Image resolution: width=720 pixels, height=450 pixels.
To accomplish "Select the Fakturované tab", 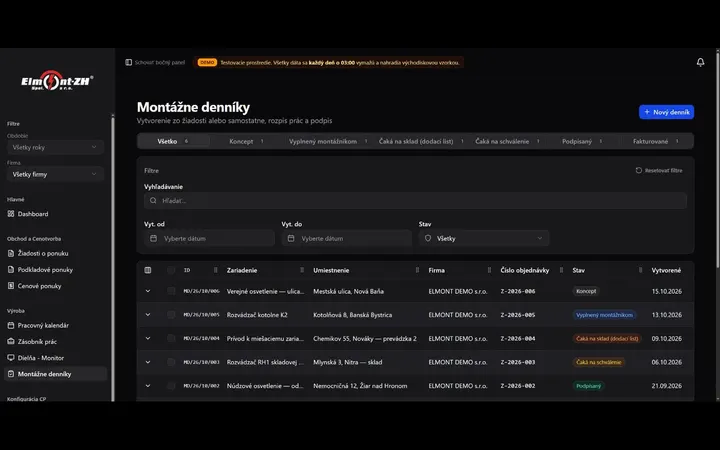I will pyautogui.click(x=655, y=141).
